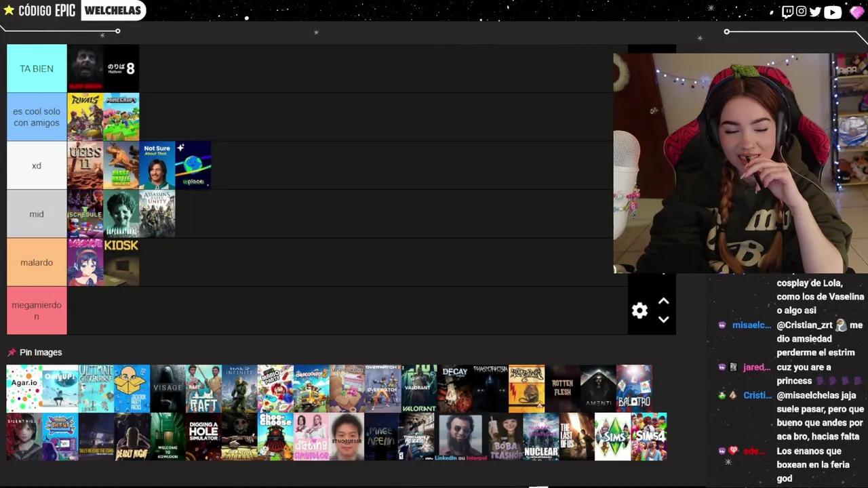
Task: Pick the Rotten Flesh image
Action: click(562, 389)
